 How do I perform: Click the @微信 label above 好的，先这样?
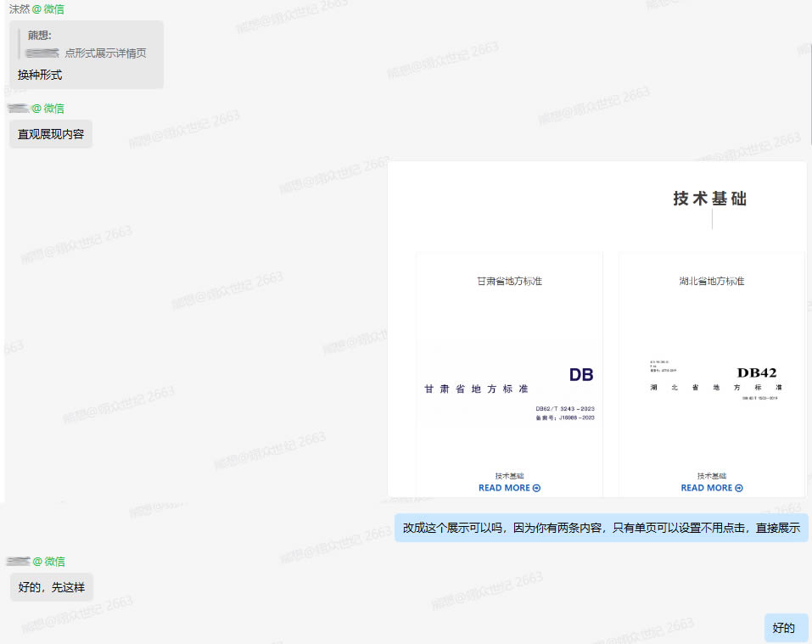(x=48, y=561)
